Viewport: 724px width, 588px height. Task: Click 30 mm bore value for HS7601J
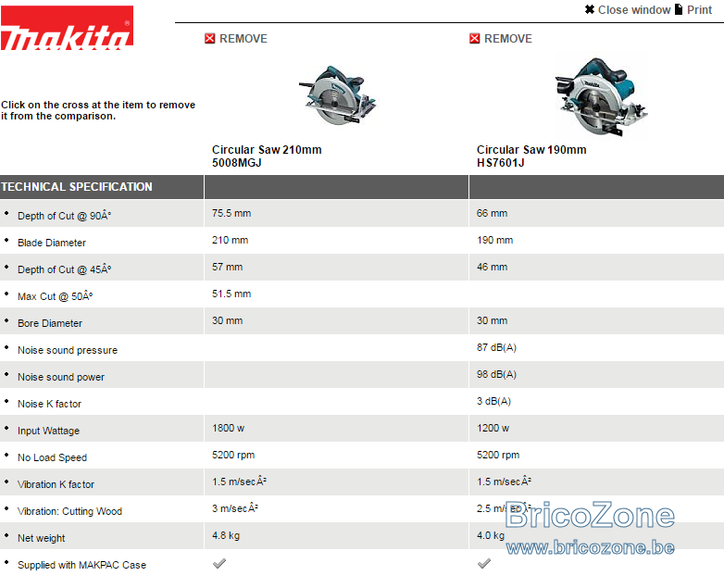[x=492, y=320]
